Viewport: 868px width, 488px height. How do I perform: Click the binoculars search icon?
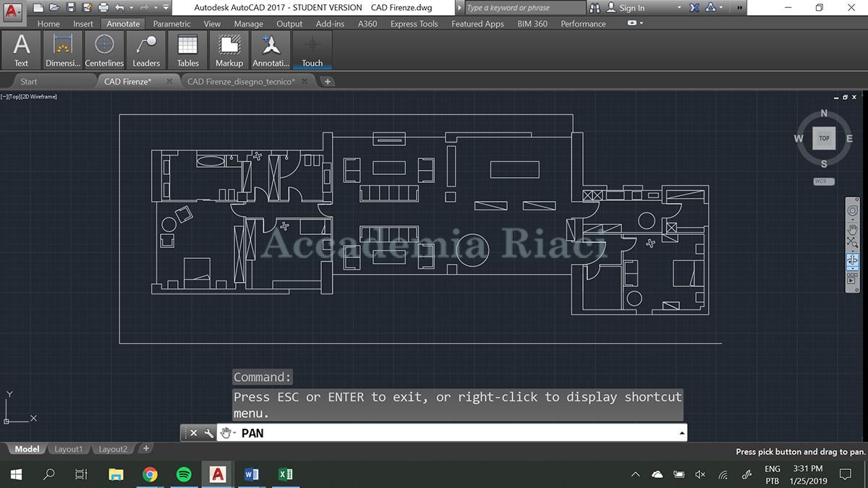point(595,8)
